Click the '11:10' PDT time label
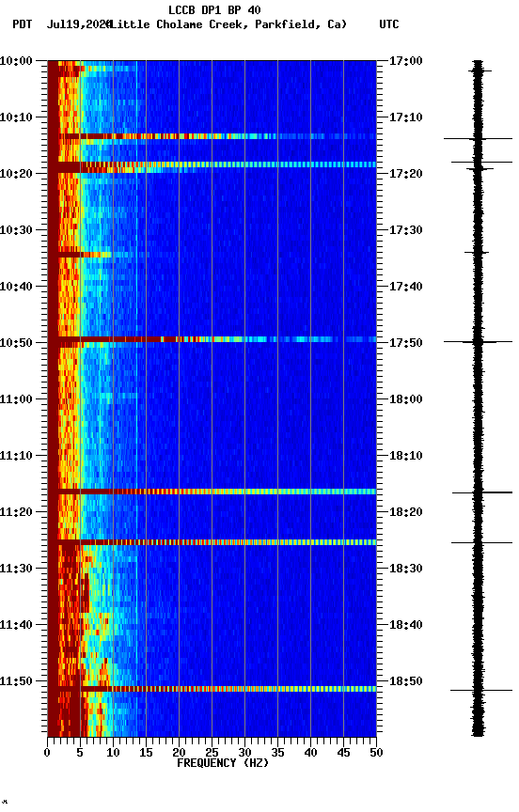Image resolution: width=519 pixels, height=812 pixels. [x=16, y=456]
